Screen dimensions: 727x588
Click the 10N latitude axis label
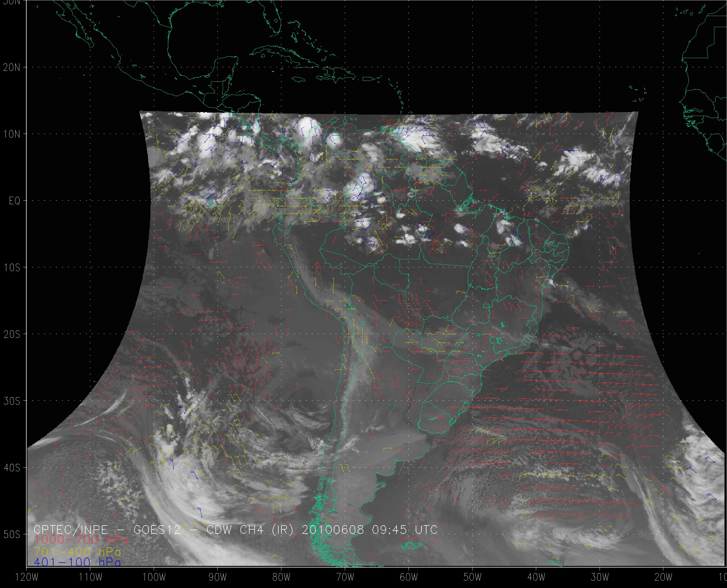pos(12,134)
